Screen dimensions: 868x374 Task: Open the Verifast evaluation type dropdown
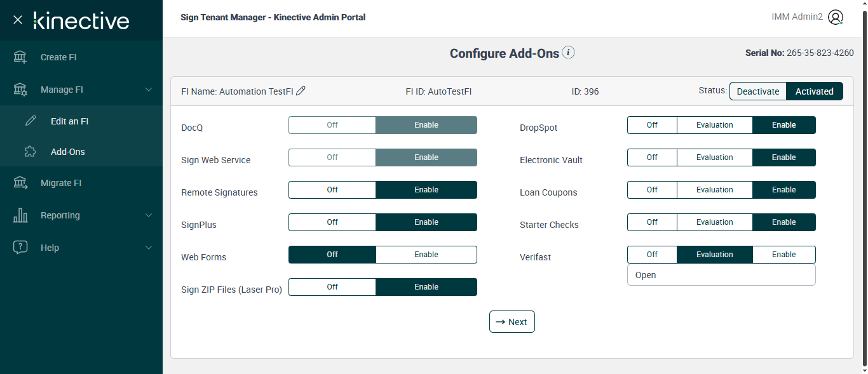pos(721,275)
